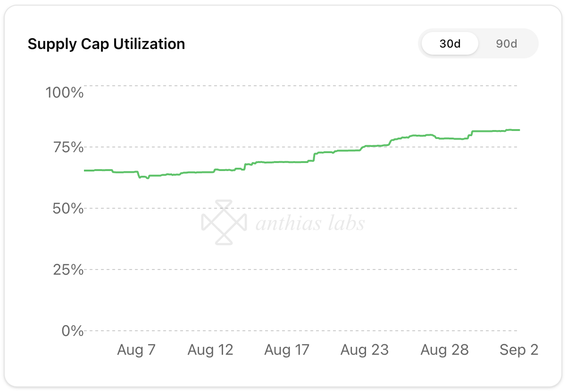Image resolution: width=567 pixels, height=392 pixels.
Task: Click the 100% y-axis label
Action: pos(64,92)
